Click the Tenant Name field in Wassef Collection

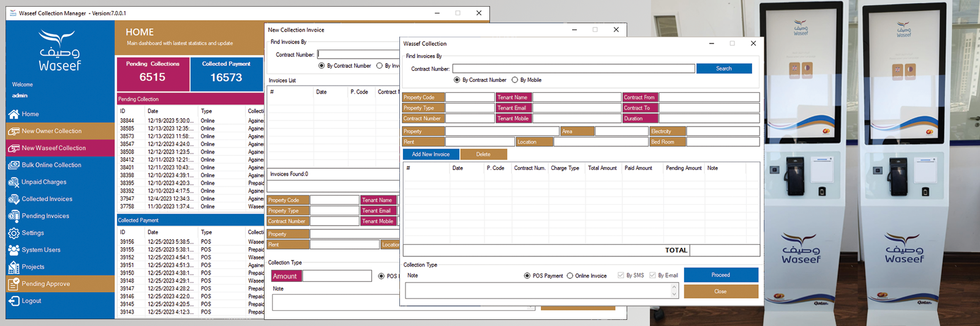(577, 97)
